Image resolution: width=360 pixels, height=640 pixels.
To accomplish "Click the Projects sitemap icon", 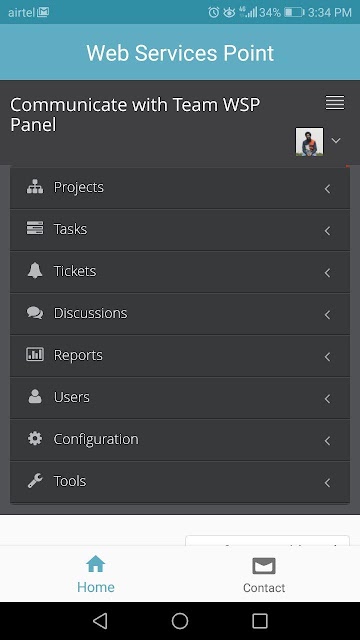I will 35,187.
